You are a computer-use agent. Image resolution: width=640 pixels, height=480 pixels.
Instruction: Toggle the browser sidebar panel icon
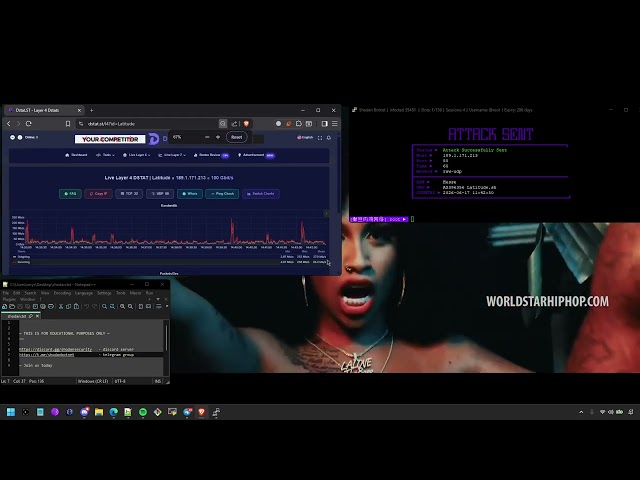324,124
